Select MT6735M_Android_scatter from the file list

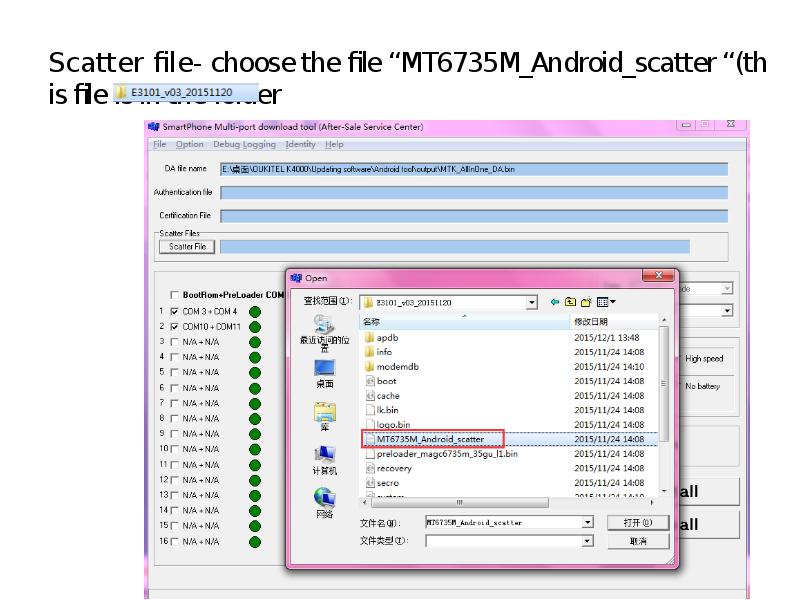point(432,438)
